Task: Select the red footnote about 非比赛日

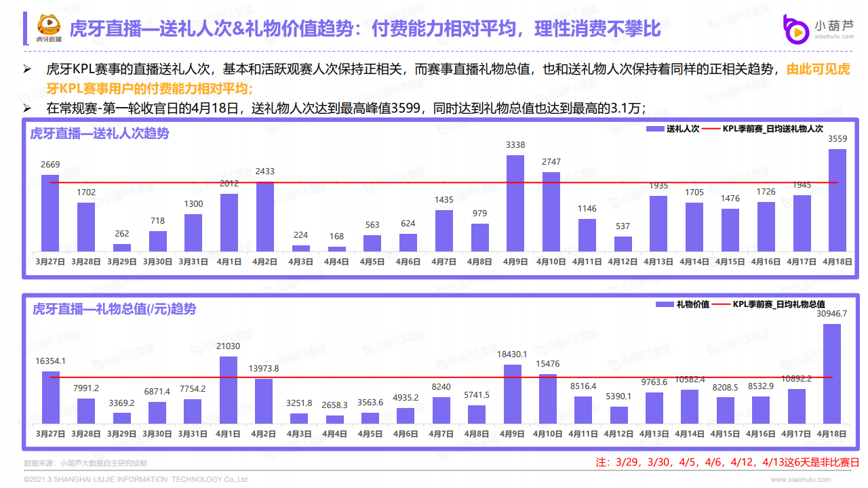Action: click(727, 463)
